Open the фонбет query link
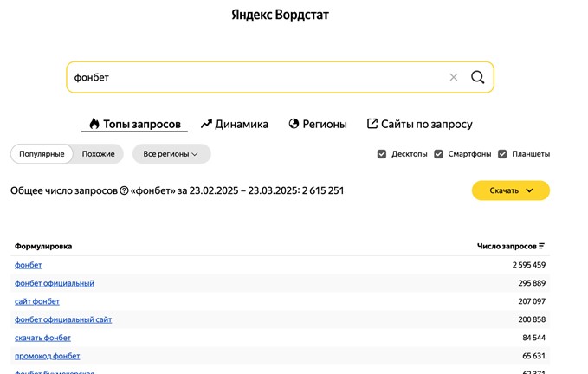This screenshot has width=588, height=374. click(28, 265)
